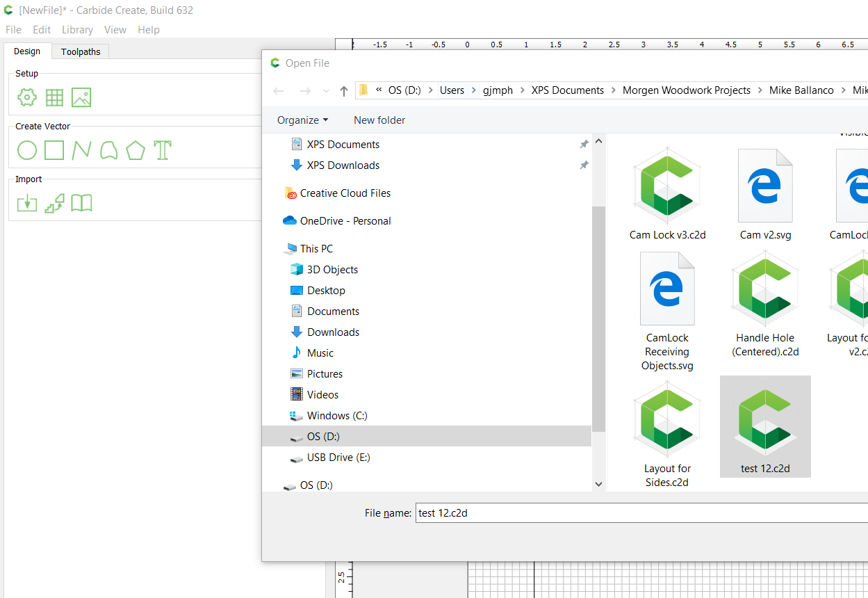Click the grid settings icon in Setup
This screenshot has height=598, width=868.
[x=54, y=97]
